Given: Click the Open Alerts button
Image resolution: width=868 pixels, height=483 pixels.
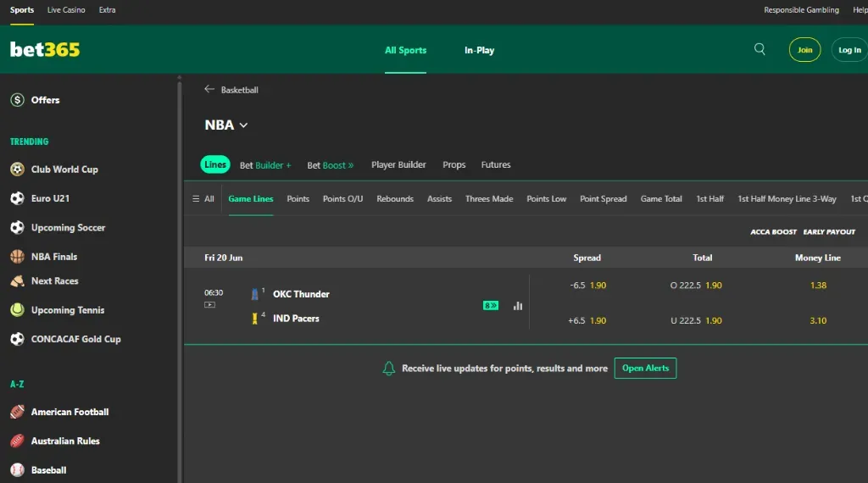Looking at the screenshot, I should (645, 369).
